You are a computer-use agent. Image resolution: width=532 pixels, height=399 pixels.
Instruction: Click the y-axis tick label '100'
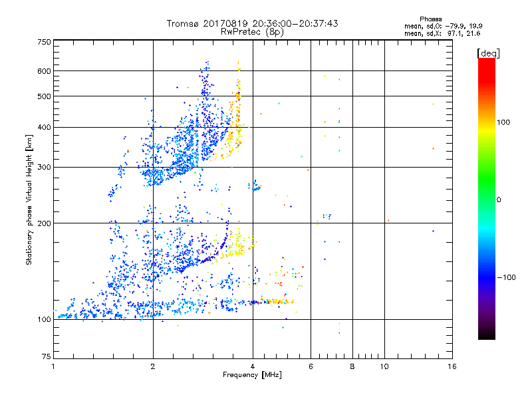[44, 319]
